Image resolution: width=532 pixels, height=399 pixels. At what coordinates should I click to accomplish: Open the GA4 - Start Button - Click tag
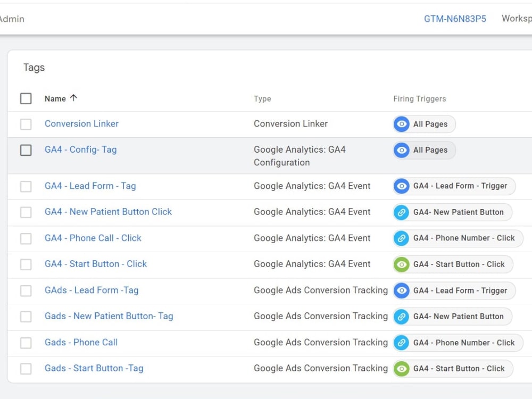click(96, 264)
